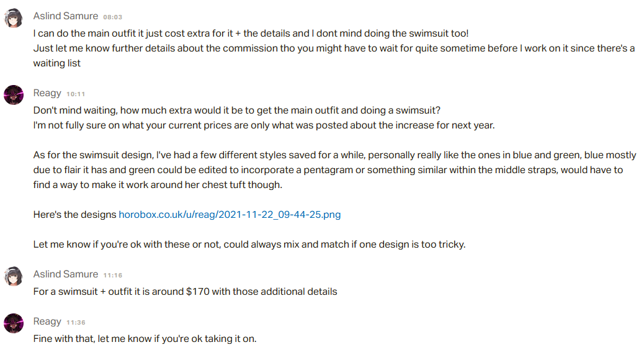The width and height of the screenshot is (644, 355).
Task: Select the Aslind Samure username at 11:16
Action: pyautogui.click(x=66, y=274)
